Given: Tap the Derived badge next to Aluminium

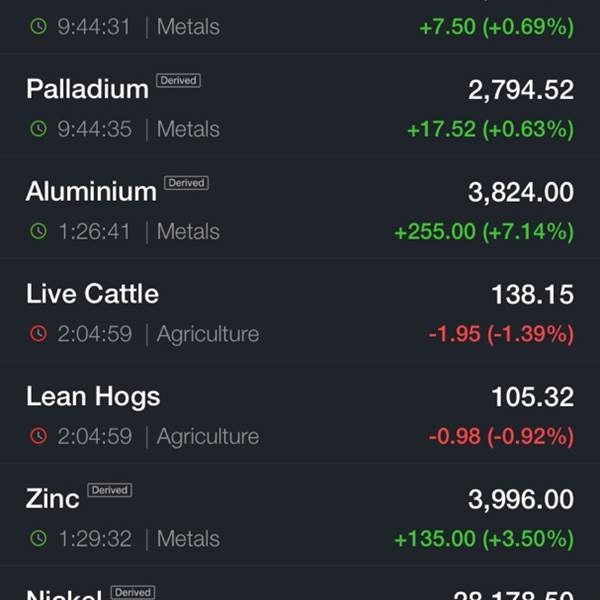Looking at the screenshot, I should (186, 183).
